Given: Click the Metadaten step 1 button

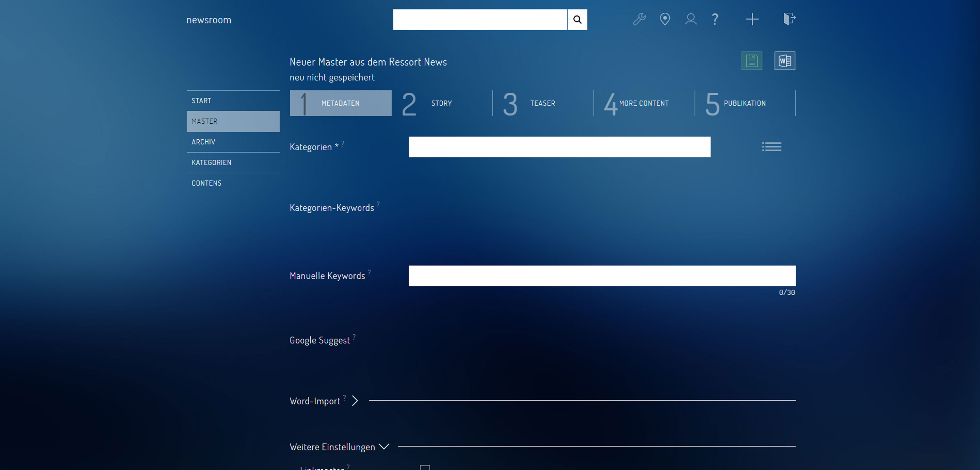Looking at the screenshot, I should coord(341,103).
